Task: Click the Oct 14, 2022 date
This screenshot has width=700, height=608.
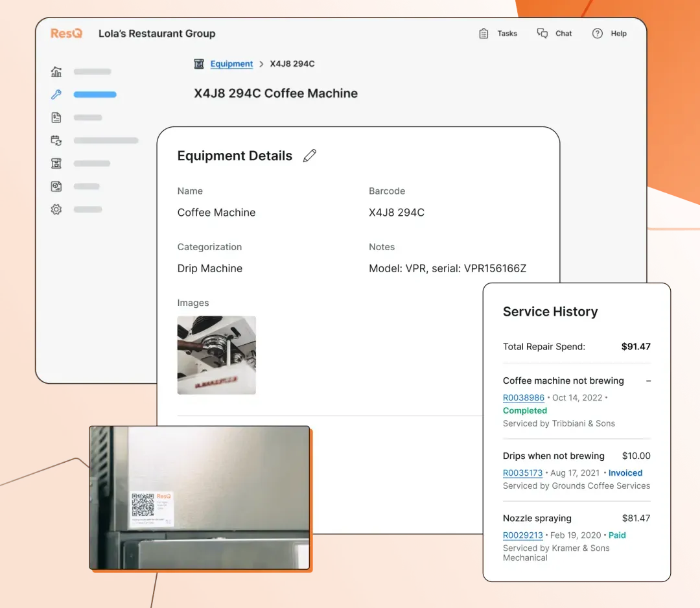Action: [x=577, y=398]
